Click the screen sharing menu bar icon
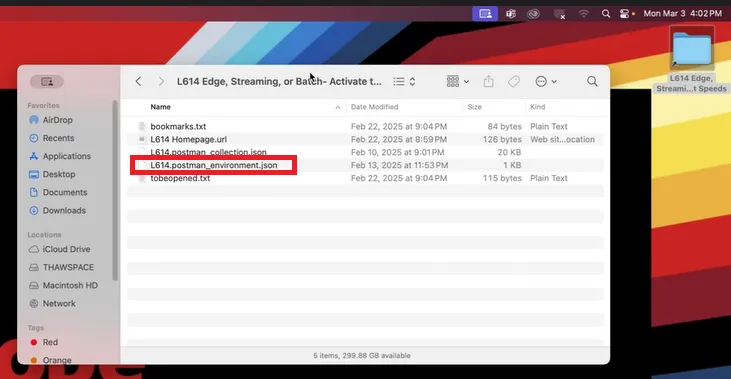The width and height of the screenshot is (731, 379). tap(485, 14)
